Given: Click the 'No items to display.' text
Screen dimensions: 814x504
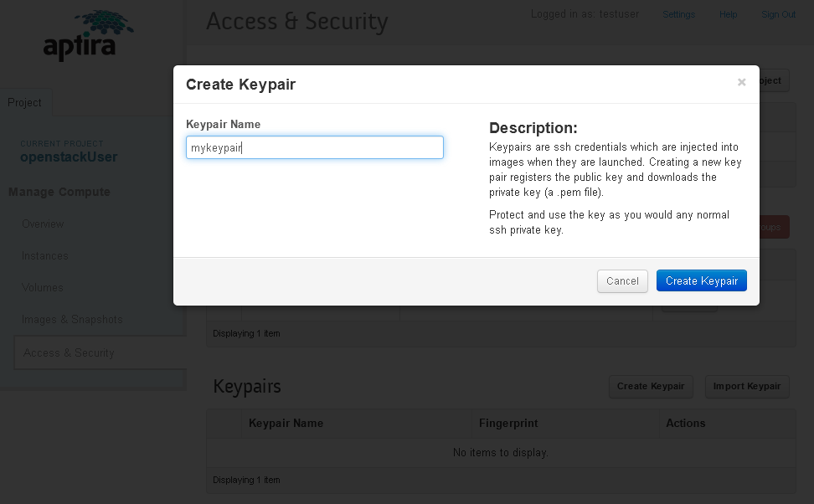Looking at the screenshot, I should (501, 453).
